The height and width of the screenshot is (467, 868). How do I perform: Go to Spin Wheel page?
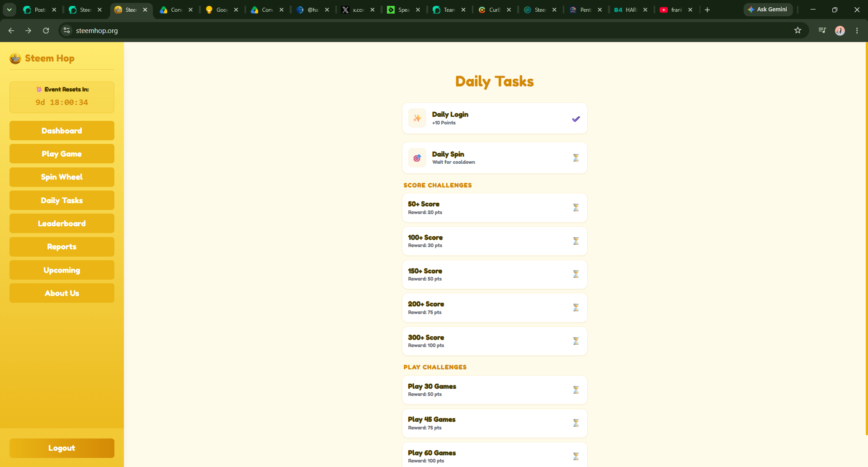click(x=62, y=177)
